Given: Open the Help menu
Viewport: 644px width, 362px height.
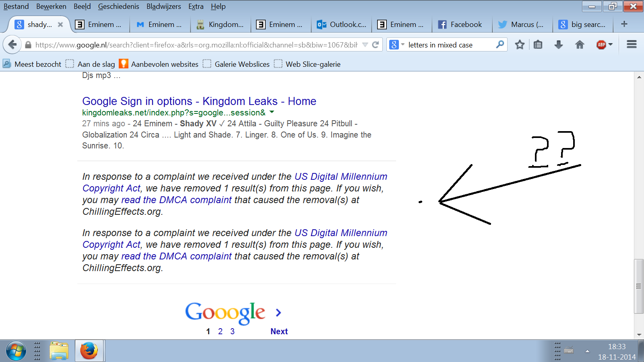Looking at the screenshot, I should point(218,6).
